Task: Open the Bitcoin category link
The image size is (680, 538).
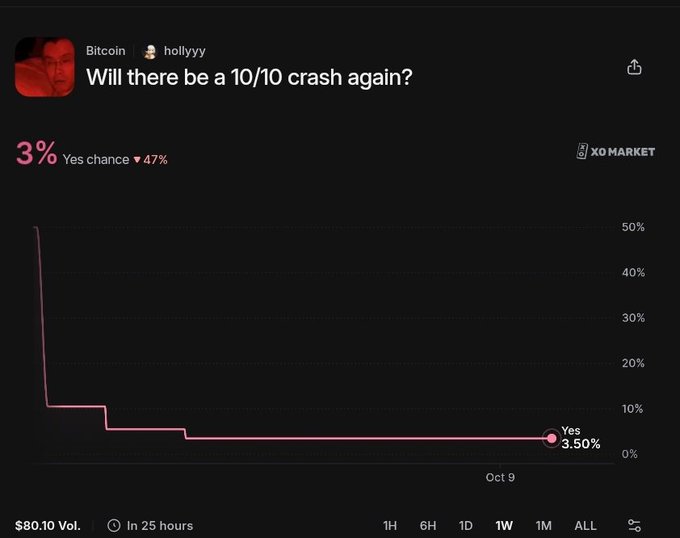Action: (105, 51)
